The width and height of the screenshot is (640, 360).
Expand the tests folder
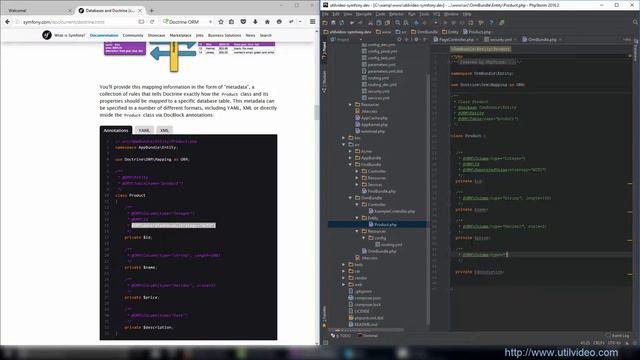pos(344,264)
